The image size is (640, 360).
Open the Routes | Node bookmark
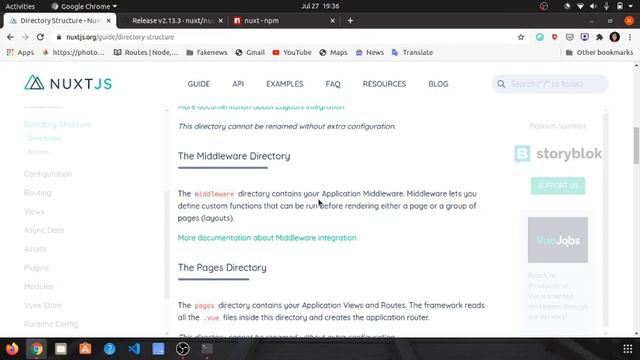[x=146, y=52]
